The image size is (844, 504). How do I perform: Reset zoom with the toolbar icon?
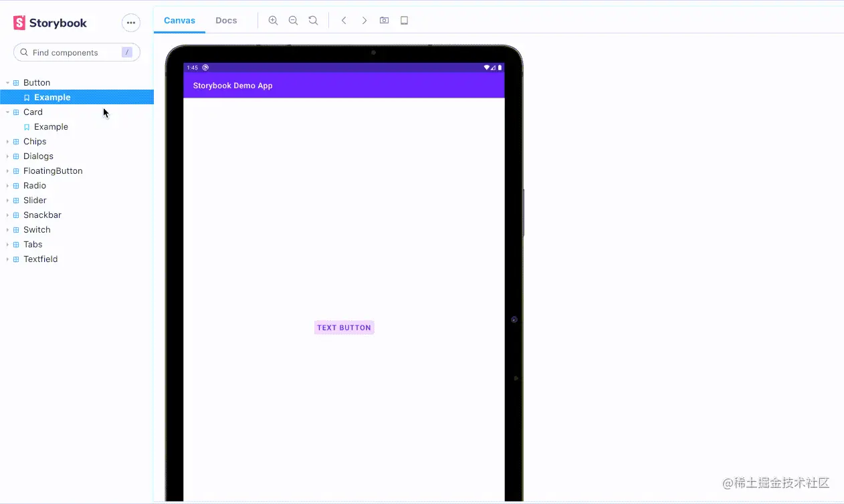(313, 21)
